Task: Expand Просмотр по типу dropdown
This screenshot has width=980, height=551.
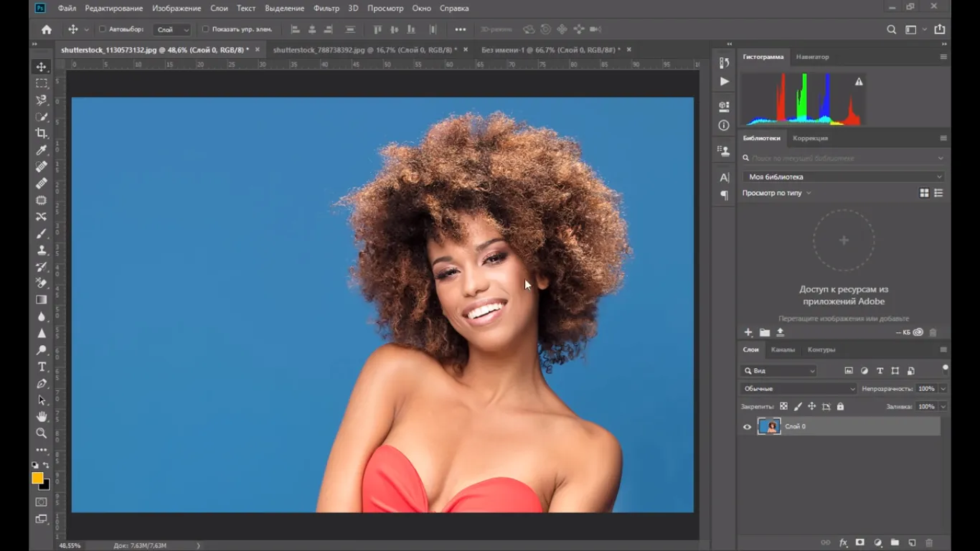Action: (777, 193)
